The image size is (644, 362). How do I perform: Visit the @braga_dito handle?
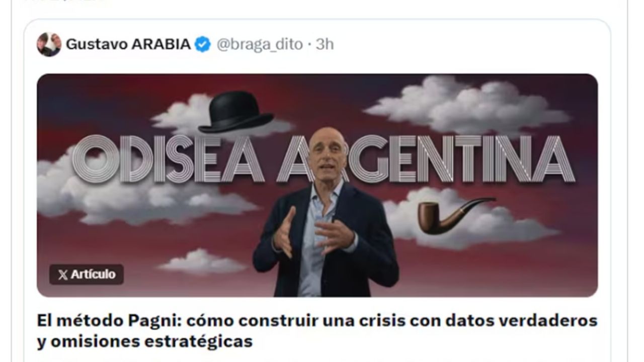(260, 44)
